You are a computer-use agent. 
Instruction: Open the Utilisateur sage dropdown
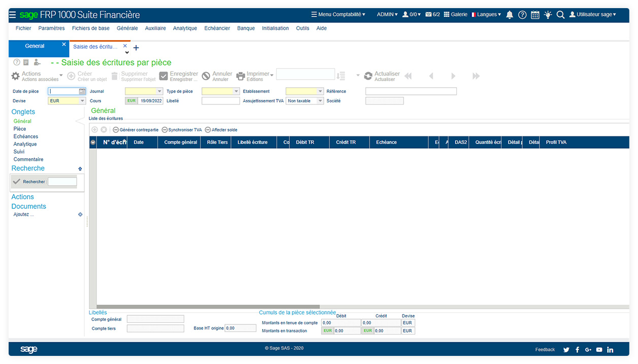pos(592,15)
